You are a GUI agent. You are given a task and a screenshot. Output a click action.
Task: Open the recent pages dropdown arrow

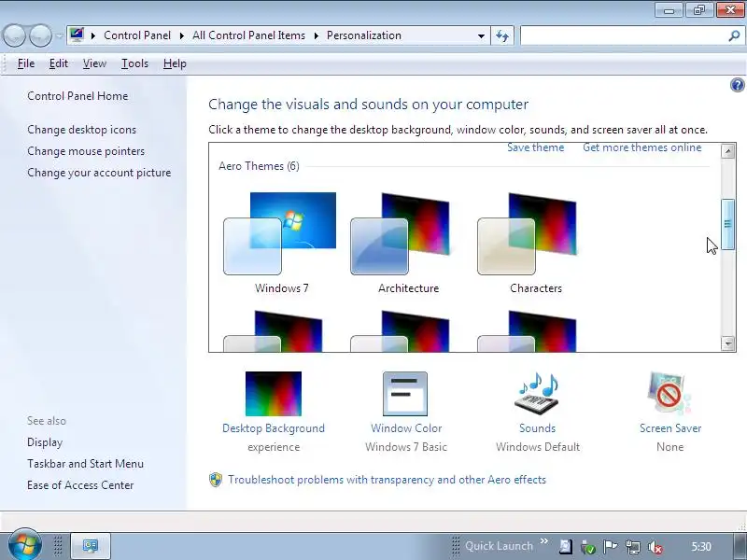click(59, 35)
